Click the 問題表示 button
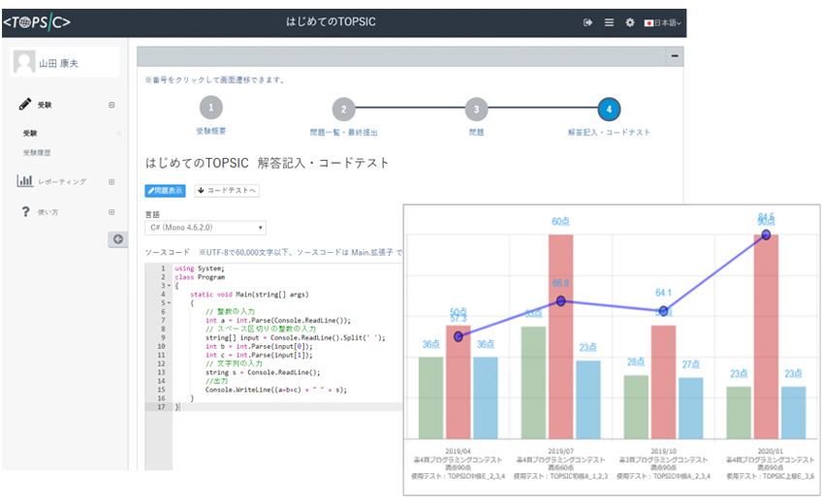 165,190
